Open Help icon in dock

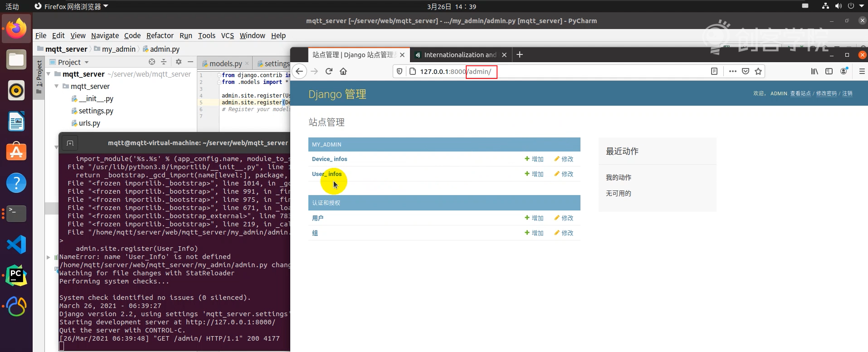tap(16, 183)
